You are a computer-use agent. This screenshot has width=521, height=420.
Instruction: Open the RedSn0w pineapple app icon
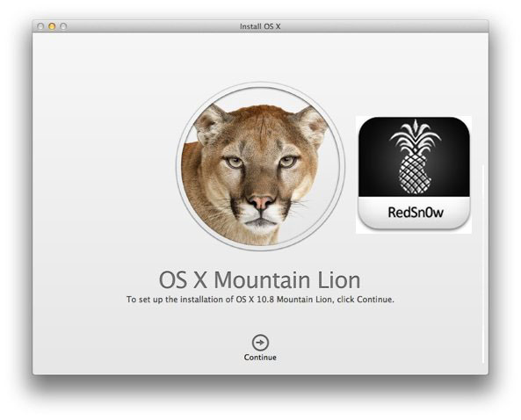pos(414,174)
